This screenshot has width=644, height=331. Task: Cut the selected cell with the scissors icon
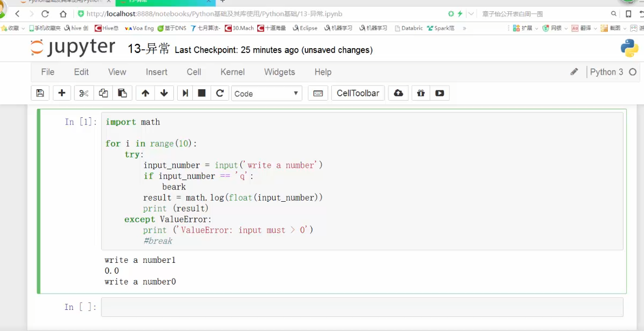[84, 94]
